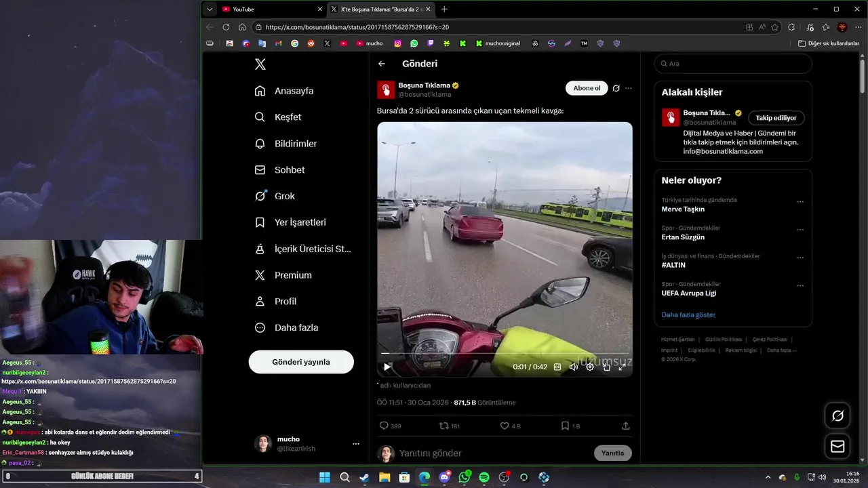Viewport: 868px width, 488px height.
Task: Open options for Merve Taşkın trend
Action: 800,202
